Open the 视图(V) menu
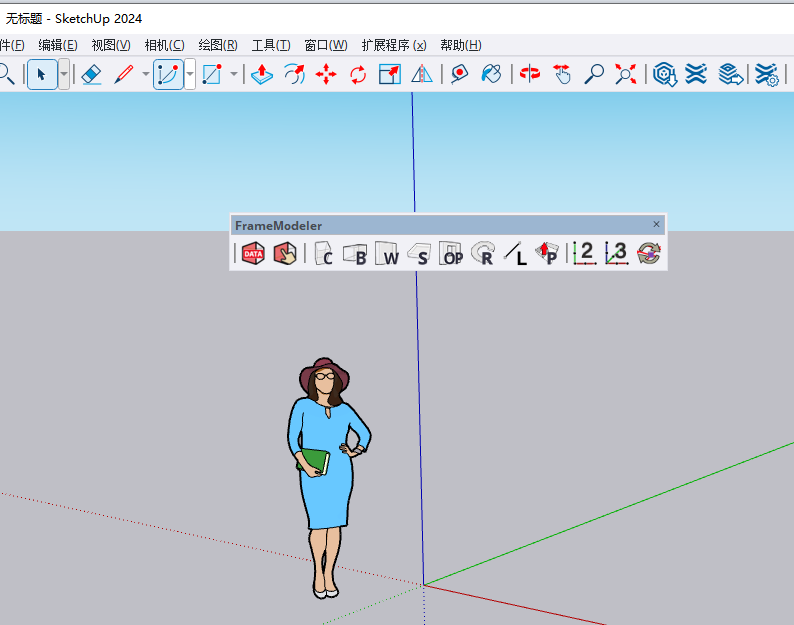Image resolution: width=794 pixels, height=625 pixels. tap(111, 45)
